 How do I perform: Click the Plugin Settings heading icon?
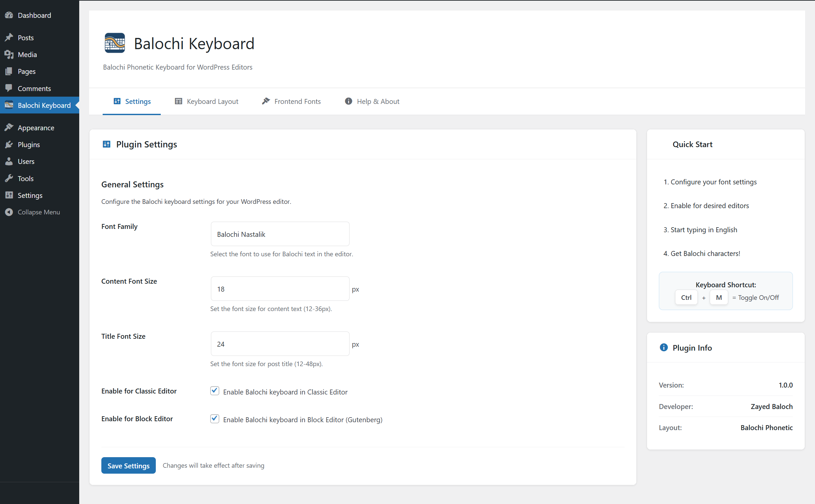[x=106, y=144]
